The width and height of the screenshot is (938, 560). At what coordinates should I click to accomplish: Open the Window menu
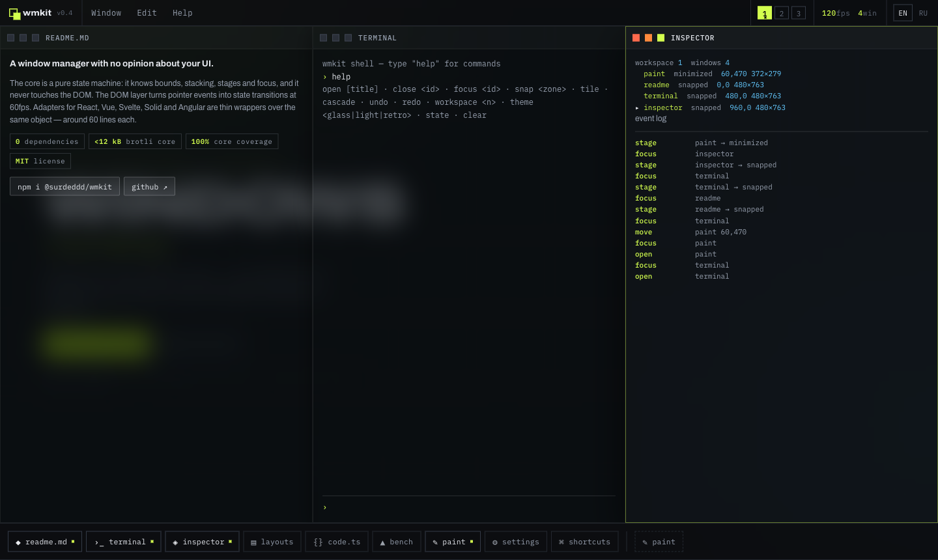pyautogui.click(x=106, y=13)
